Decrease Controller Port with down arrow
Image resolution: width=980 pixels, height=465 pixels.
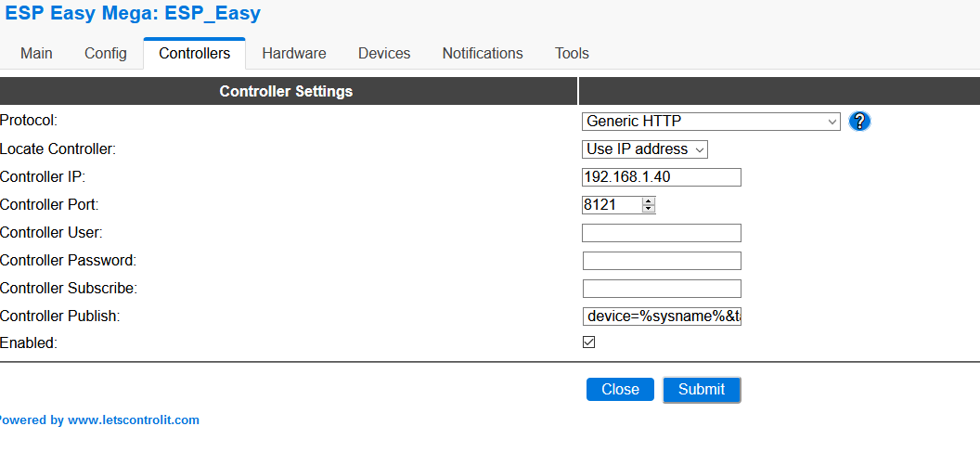pos(648,209)
